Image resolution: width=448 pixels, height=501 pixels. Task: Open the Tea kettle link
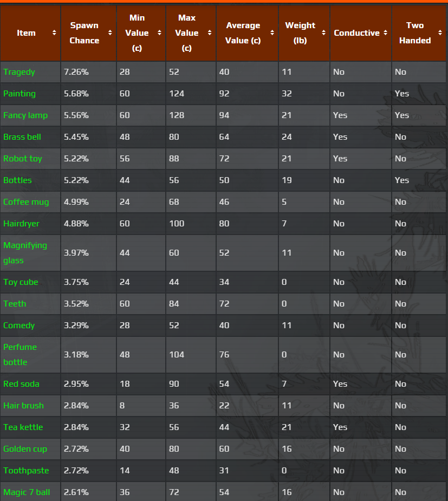click(x=23, y=427)
